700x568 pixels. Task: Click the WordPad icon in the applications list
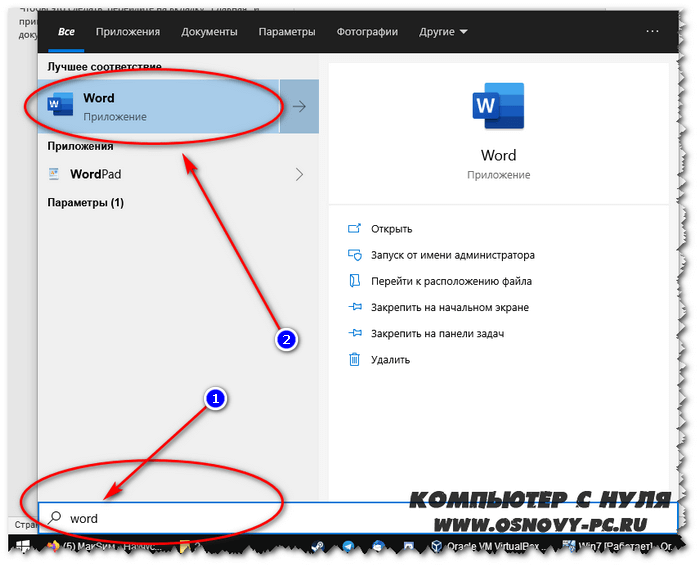pyautogui.click(x=54, y=174)
